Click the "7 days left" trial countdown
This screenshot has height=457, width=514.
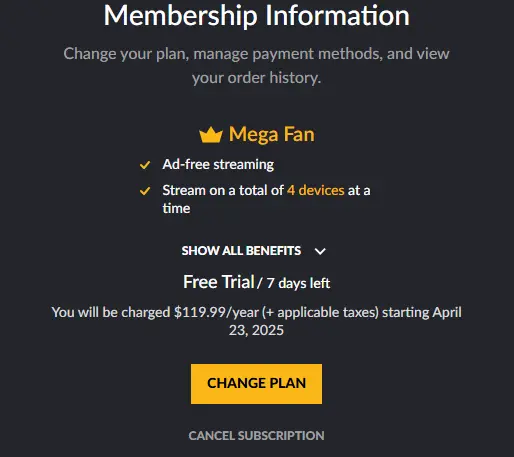pyautogui.click(x=298, y=283)
